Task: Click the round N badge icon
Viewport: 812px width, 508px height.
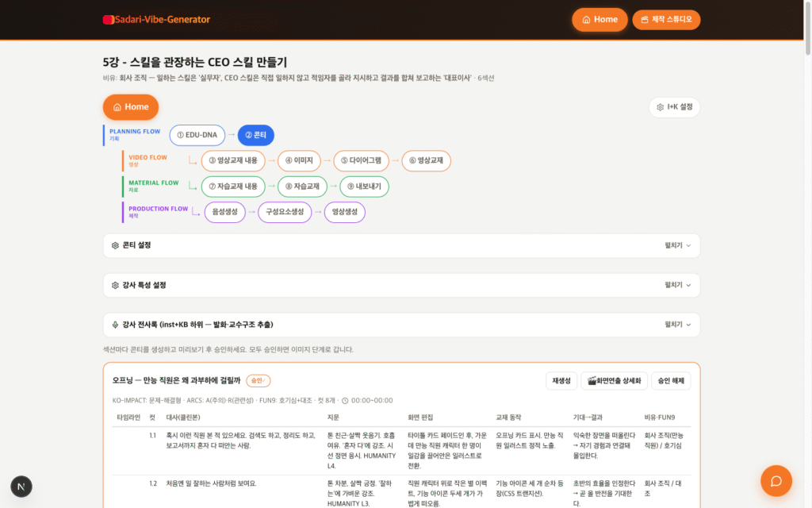Action: pyautogui.click(x=21, y=487)
